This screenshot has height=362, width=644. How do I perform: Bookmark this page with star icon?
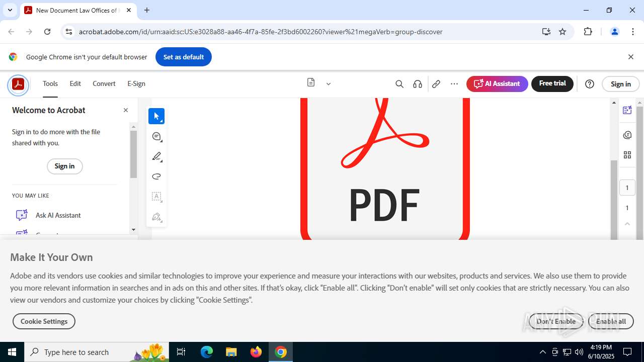coord(562,32)
